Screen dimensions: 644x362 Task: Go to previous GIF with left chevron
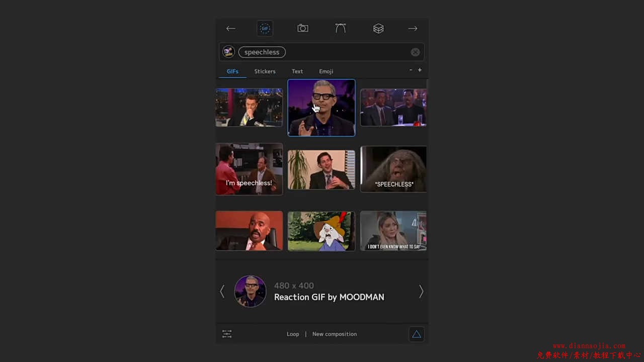[222, 292]
